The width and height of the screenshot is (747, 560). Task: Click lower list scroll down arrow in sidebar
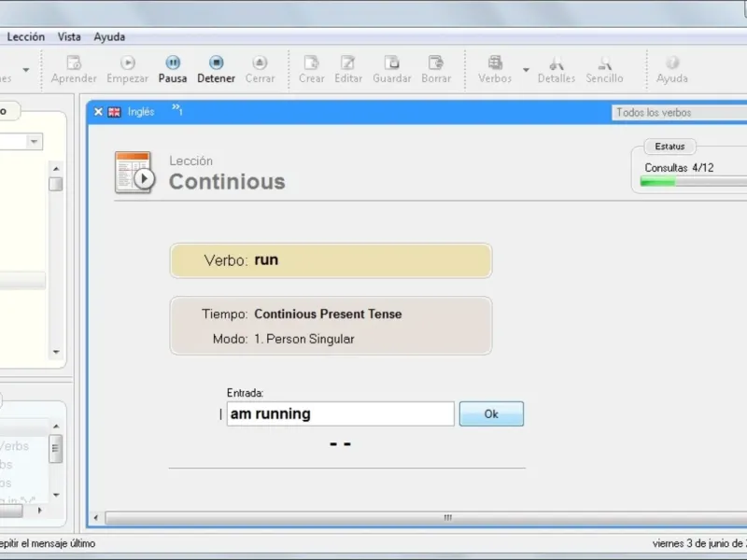coord(56,496)
